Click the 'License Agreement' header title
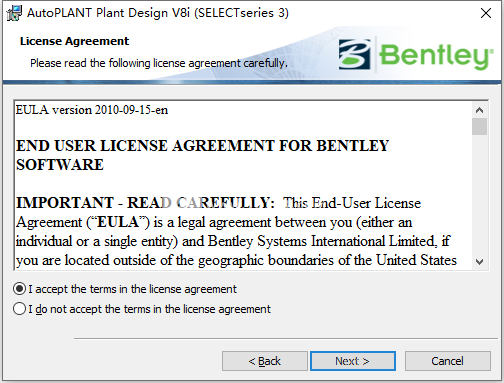The height and width of the screenshot is (383, 504). [74, 41]
